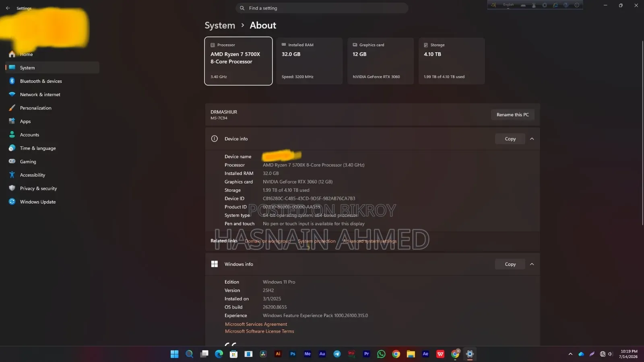Open Home in the Settings sidebar
This screenshot has width=644, height=362.
tap(52, 54)
